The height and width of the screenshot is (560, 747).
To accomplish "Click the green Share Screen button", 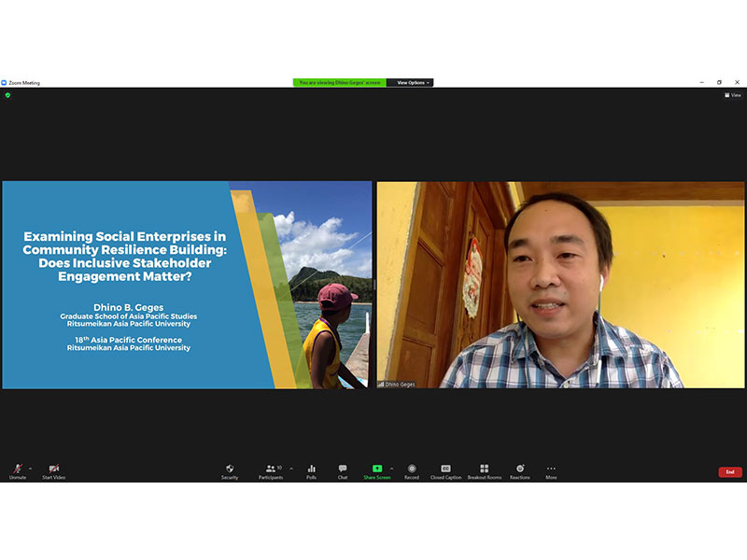I will pyautogui.click(x=377, y=470).
